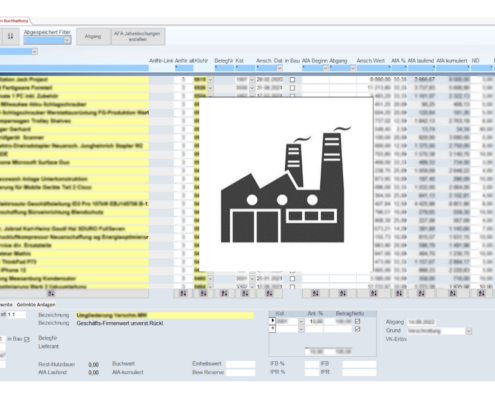Click the AfA kumuliert column header

coord(452,61)
